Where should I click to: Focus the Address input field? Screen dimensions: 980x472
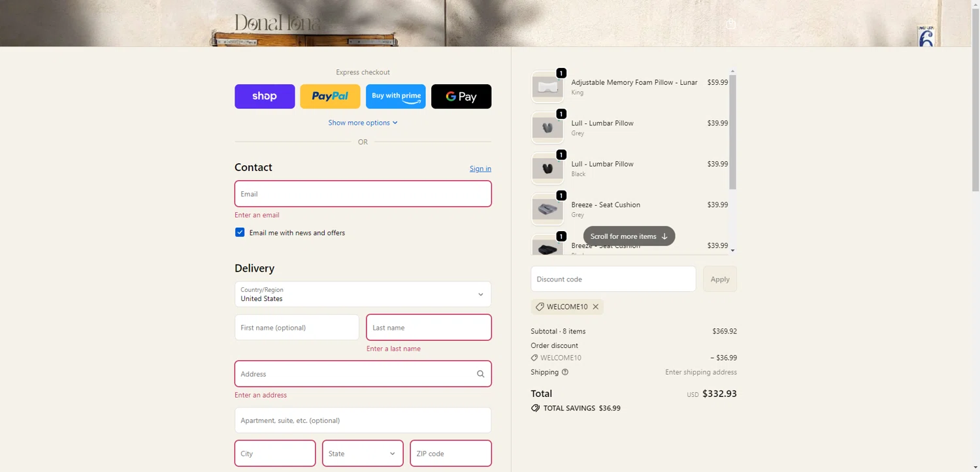tap(363, 374)
